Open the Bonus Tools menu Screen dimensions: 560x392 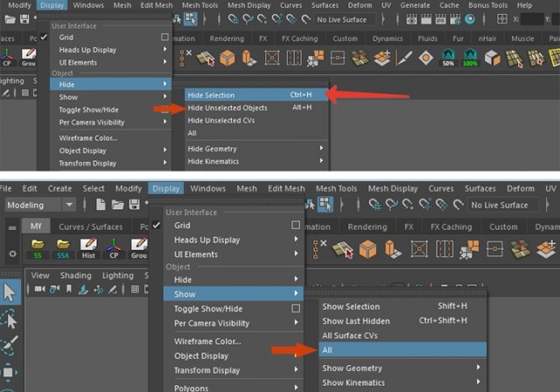pos(487,5)
